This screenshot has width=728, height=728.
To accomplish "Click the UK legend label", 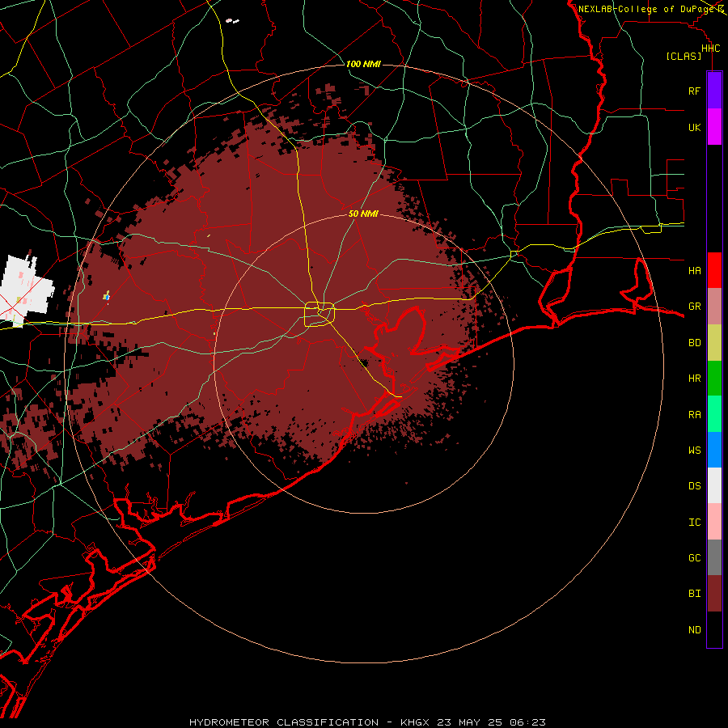I will point(694,127).
